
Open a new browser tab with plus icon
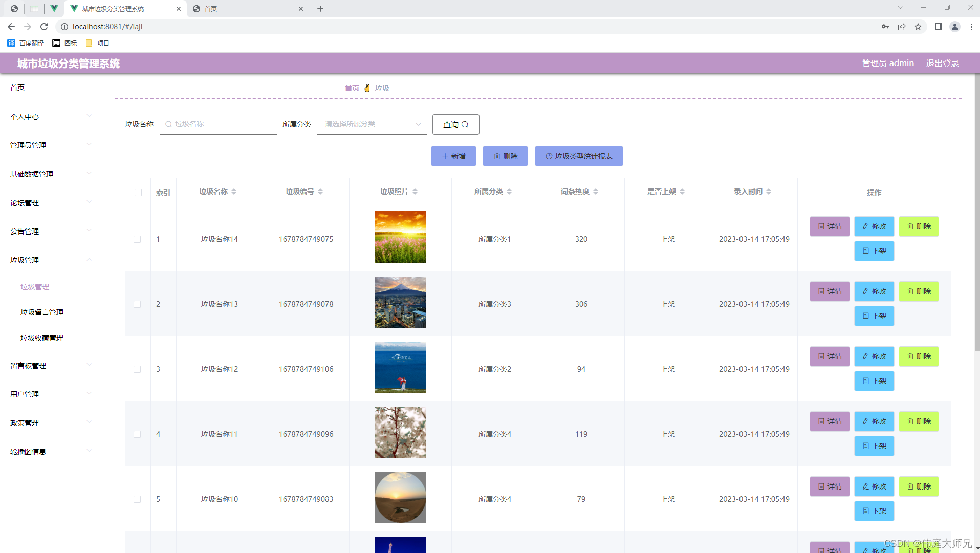pos(320,9)
